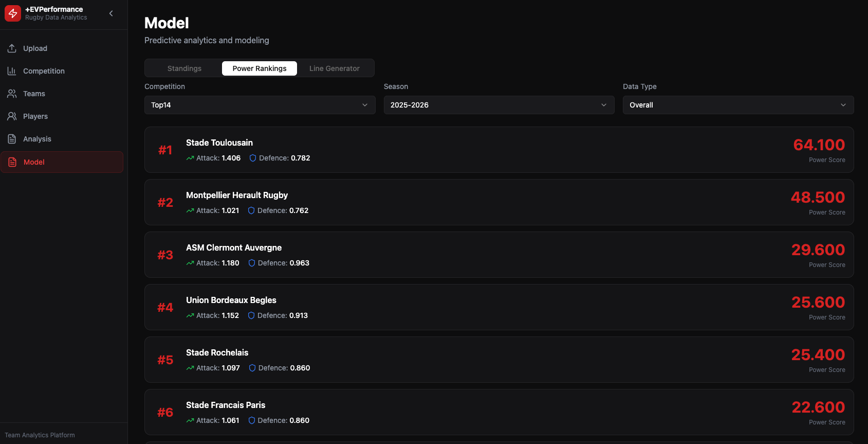Go to Competition in the sidebar
Screen dimensions: 868x444
point(62,71)
